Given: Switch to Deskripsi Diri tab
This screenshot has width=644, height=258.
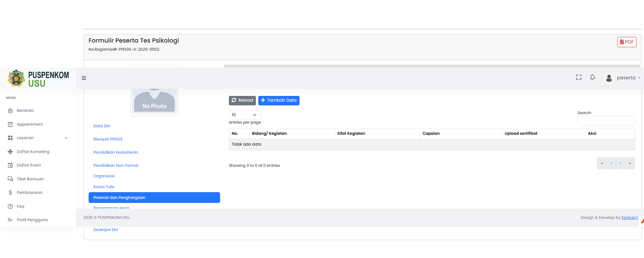Looking at the screenshot, I should coord(105,230).
